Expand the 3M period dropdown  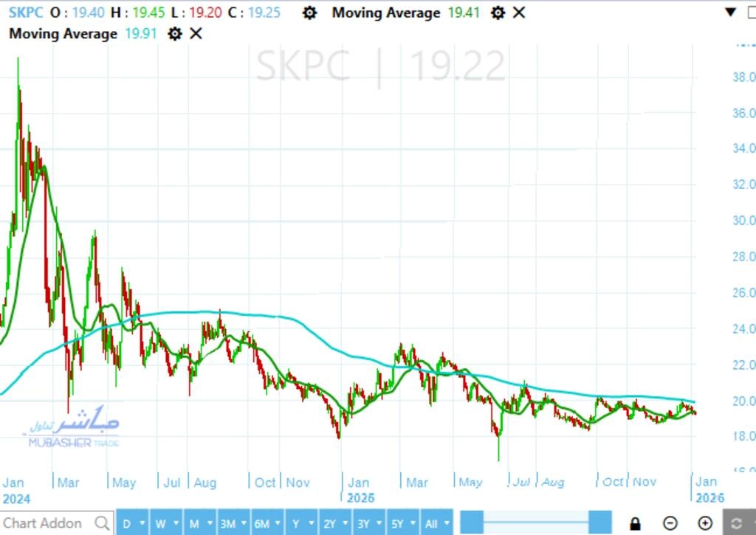tap(244, 524)
